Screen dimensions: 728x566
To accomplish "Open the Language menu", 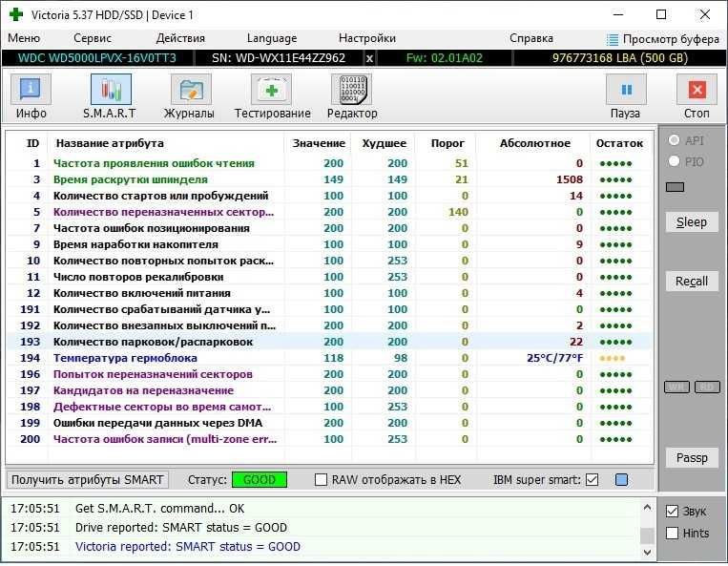I will pyautogui.click(x=272, y=38).
